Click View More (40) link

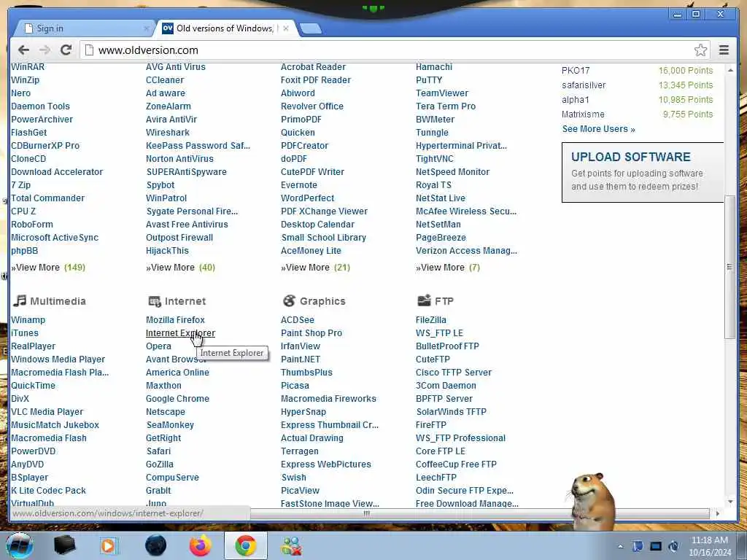click(x=181, y=268)
